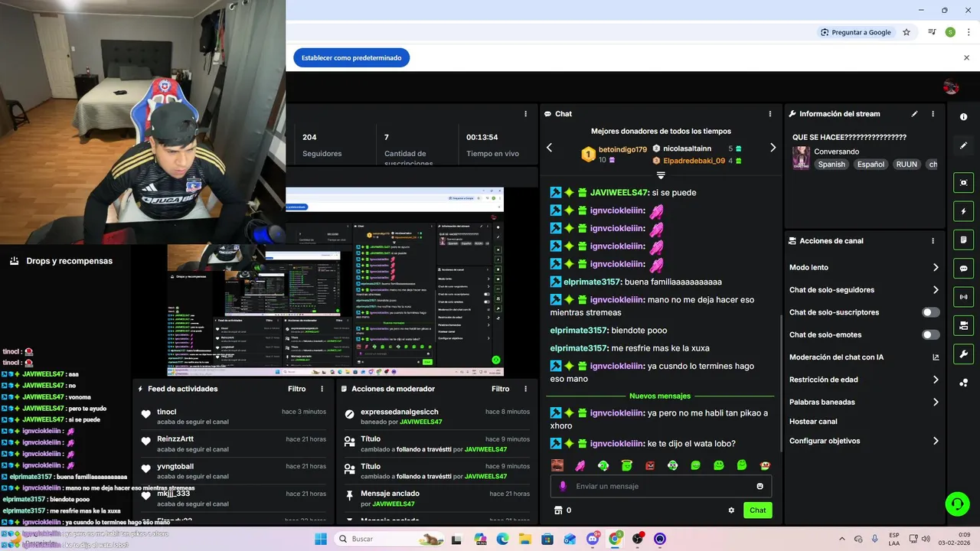Open the emote picker smiley icon
The image size is (980, 551).
(759, 486)
